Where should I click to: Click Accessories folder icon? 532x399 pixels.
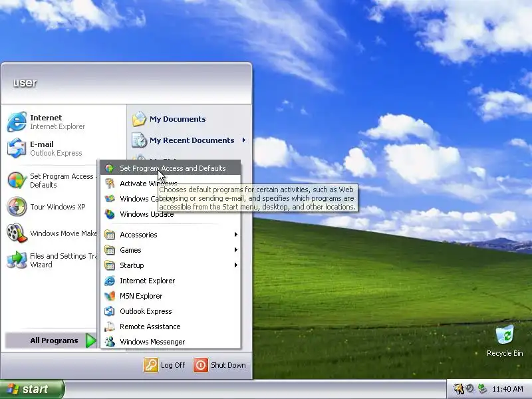110,235
